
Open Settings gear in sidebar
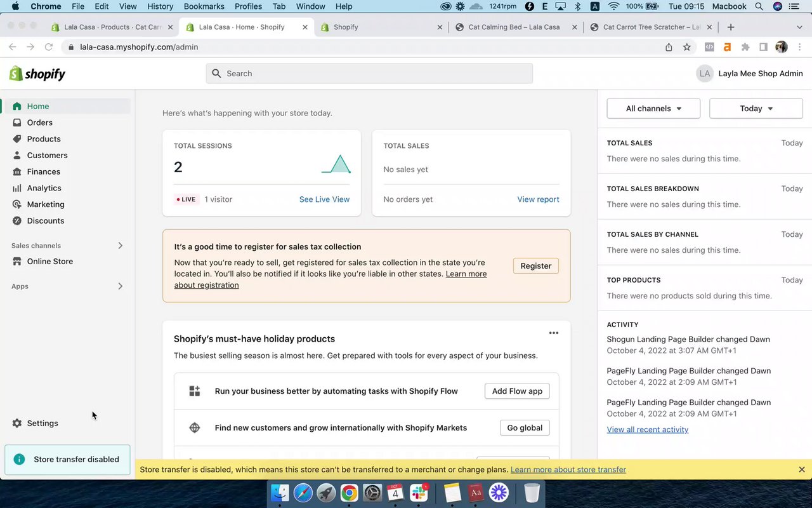click(17, 424)
